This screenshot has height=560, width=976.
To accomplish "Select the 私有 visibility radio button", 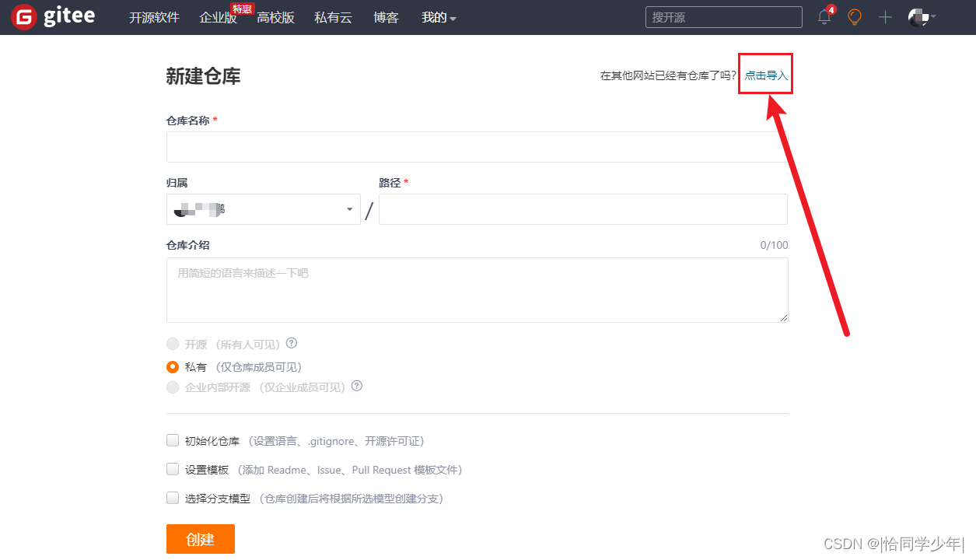I will tap(172, 366).
